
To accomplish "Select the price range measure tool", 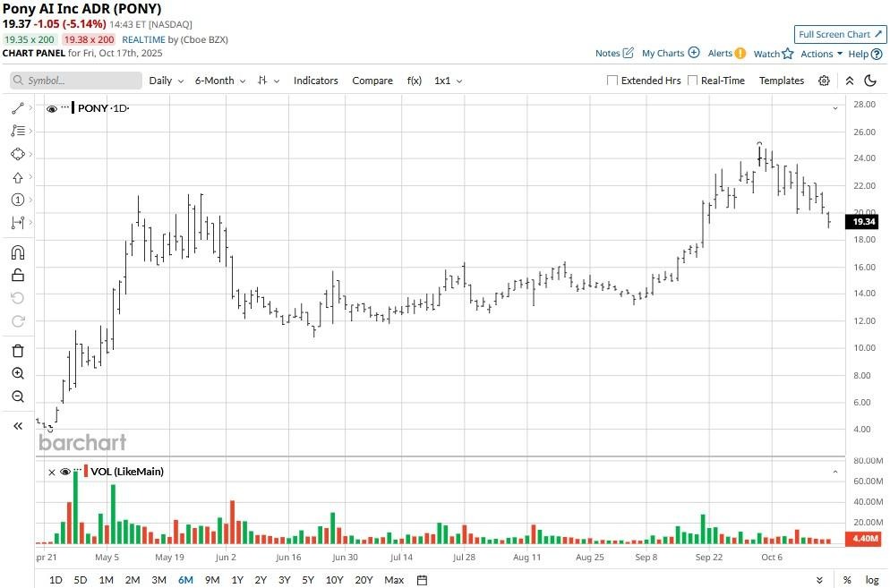I will point(18,223).
